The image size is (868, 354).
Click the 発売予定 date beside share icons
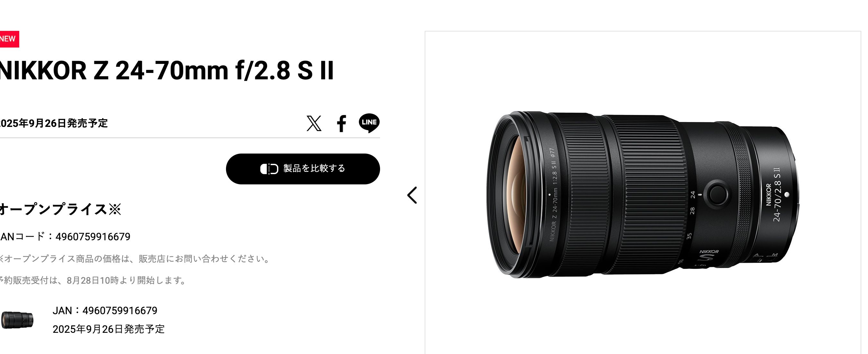[x=54, y=123]
